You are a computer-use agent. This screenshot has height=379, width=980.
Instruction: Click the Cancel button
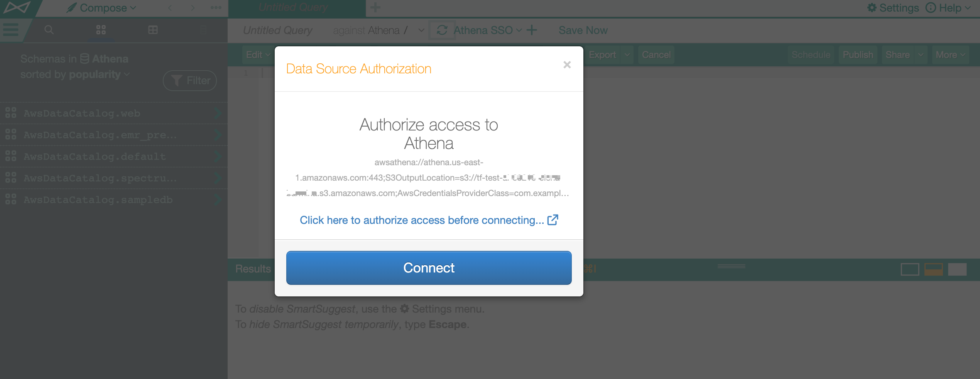656,55
